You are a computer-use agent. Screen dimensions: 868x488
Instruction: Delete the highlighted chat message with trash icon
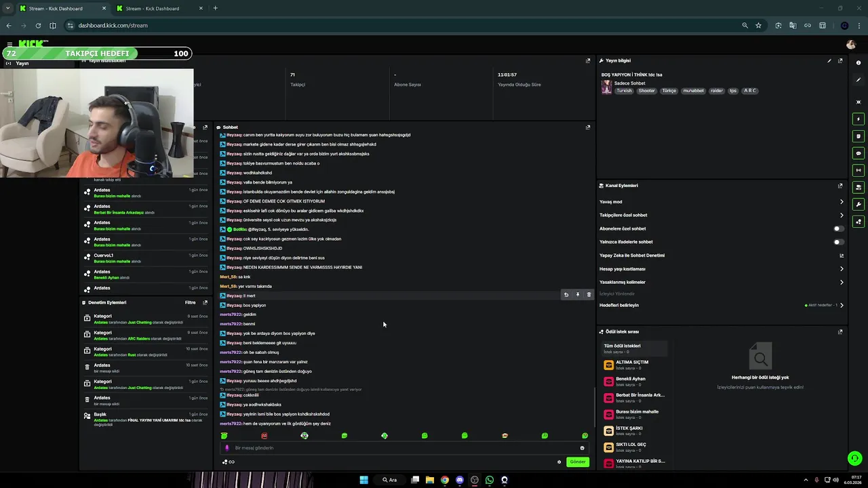589,295
